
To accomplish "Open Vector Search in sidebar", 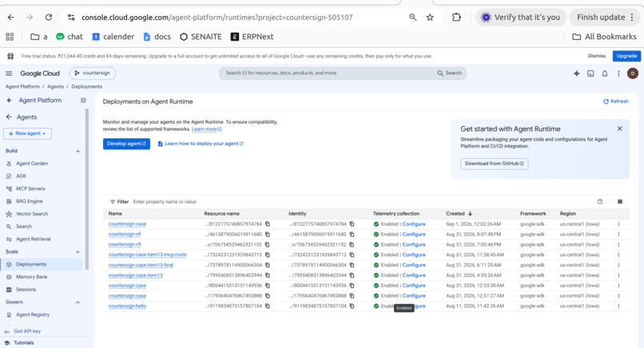I will click(x=32, y=214).
